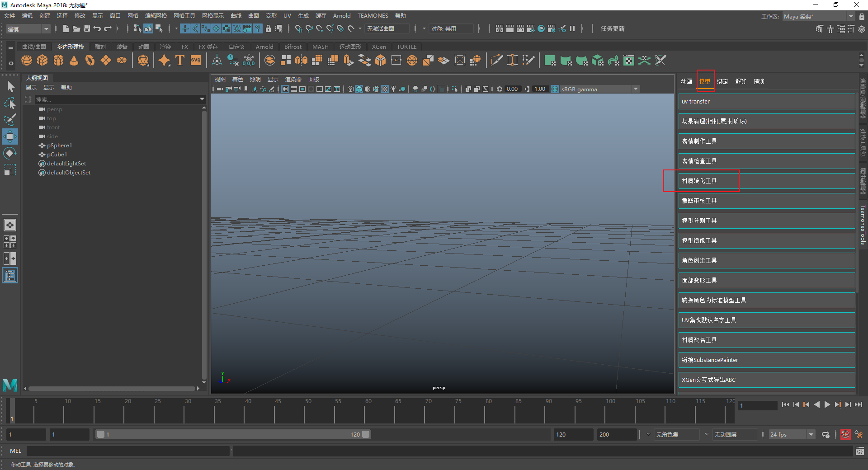Select the Move tool in the toolbox

pyautogui.click(x=10, y=136)
